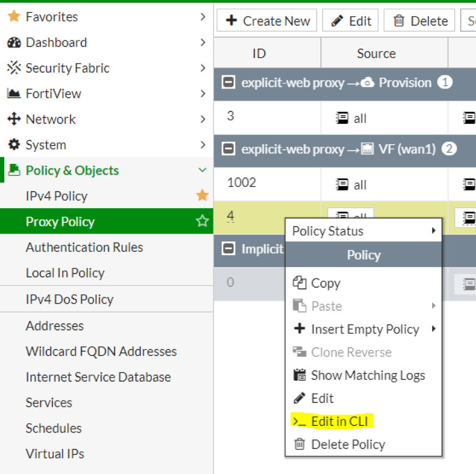This screenshot has height=474, width=476.
Task: Unfavorite IPv4 Policy via orange star
Action: (202, 195)
